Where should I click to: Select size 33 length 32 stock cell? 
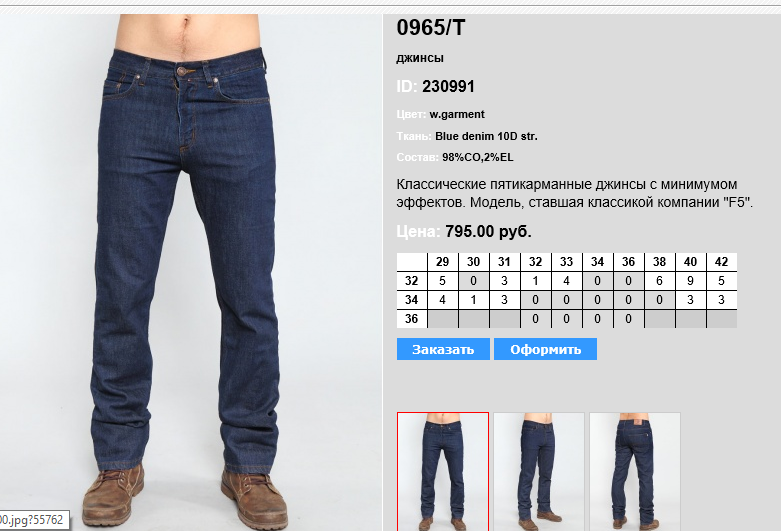566,281
